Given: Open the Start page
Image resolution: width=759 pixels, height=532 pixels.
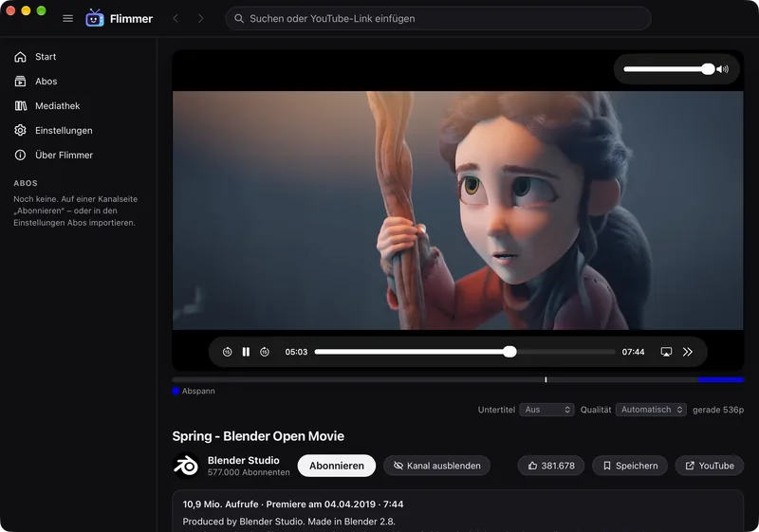Looking at the screenshot, I should [79, 57].
